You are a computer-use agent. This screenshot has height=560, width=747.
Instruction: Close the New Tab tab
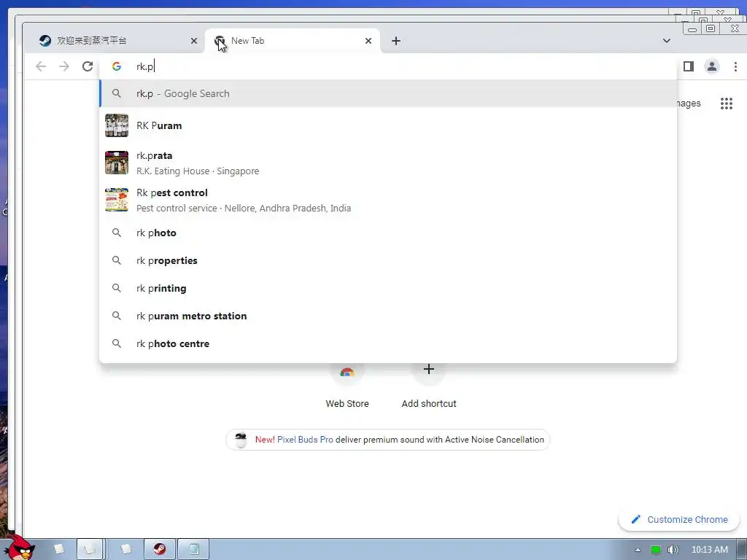pos(368,41)
